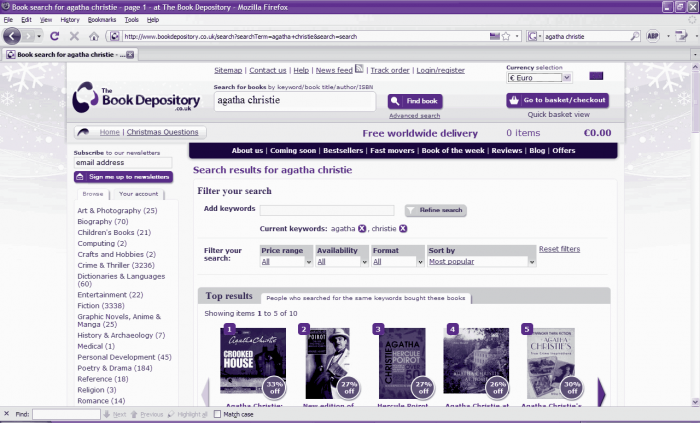Open the Tools menu

click(131, 20)
